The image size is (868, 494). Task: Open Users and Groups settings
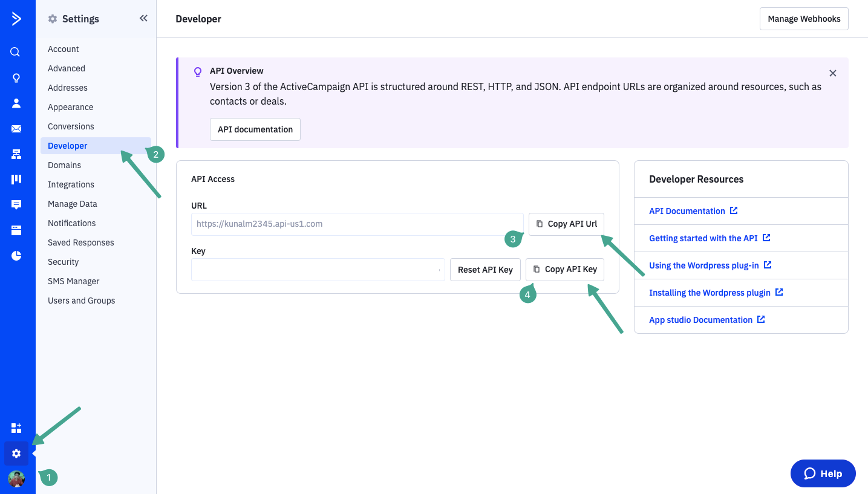click(x=82, y=301)
